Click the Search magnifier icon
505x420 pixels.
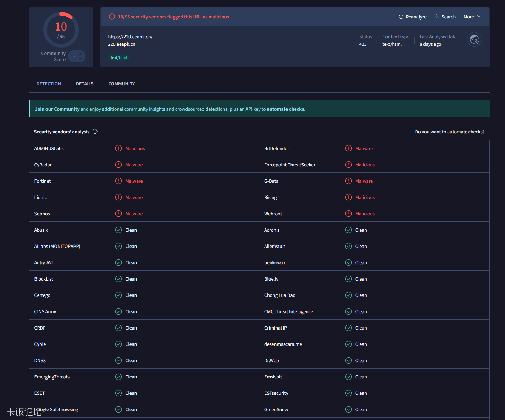click(437, 17)
